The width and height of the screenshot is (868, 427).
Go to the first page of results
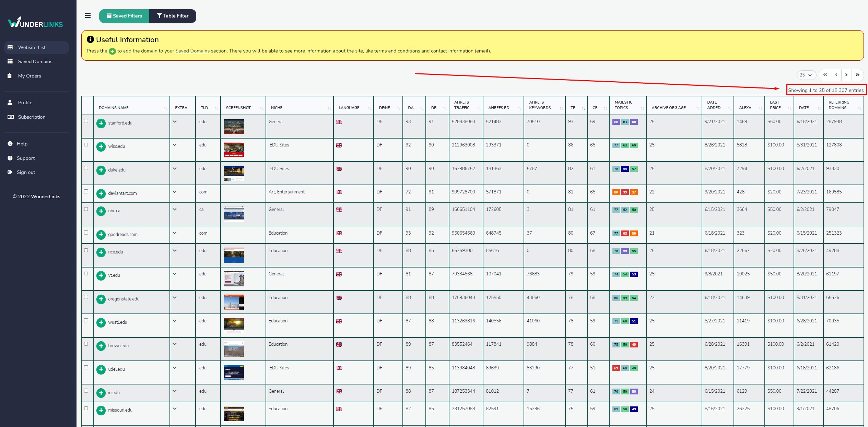825,75
